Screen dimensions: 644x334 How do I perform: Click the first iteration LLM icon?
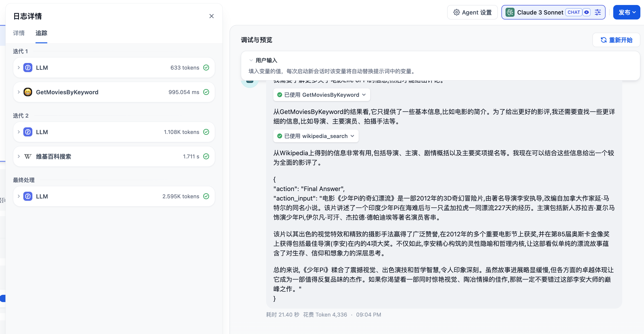pos(28,68)
